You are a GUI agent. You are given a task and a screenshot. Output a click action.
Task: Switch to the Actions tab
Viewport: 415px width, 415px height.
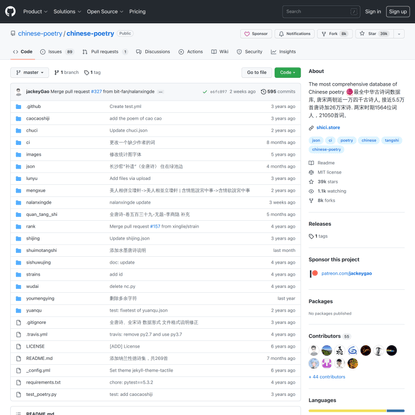(191, 52)
